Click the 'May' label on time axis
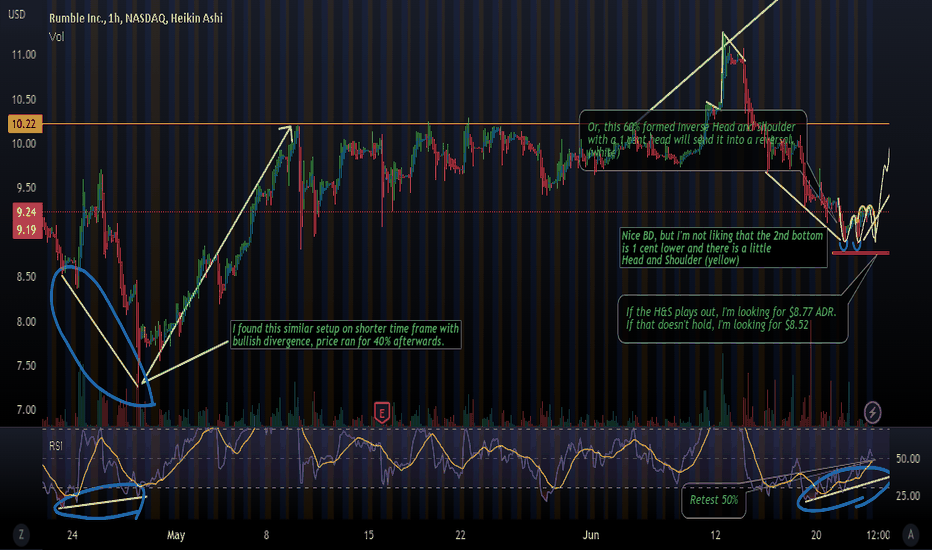The width and height of the screenshot is (932, 550). tap(176, 535)
